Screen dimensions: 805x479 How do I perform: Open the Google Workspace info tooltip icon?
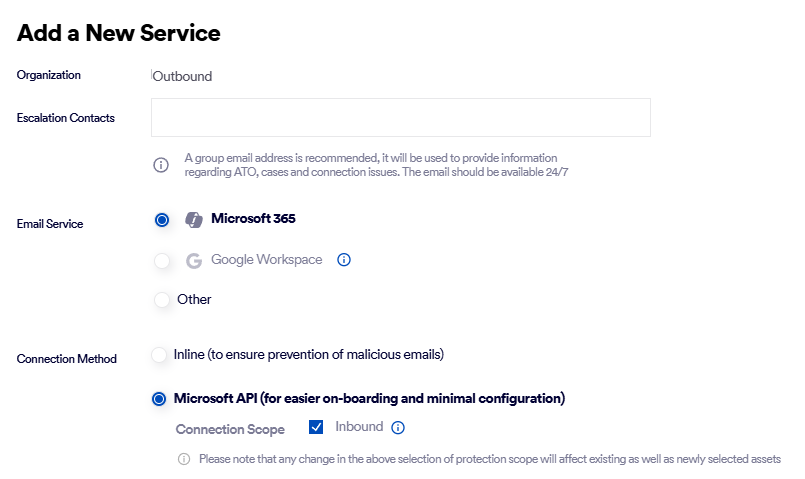tap(344, 260)
